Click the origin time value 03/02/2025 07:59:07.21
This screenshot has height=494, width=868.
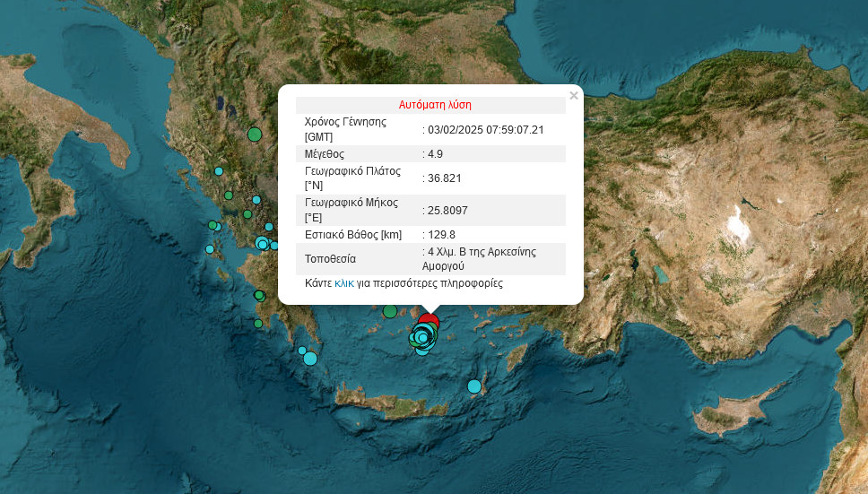pyautogui.click(x=485, y=129)
